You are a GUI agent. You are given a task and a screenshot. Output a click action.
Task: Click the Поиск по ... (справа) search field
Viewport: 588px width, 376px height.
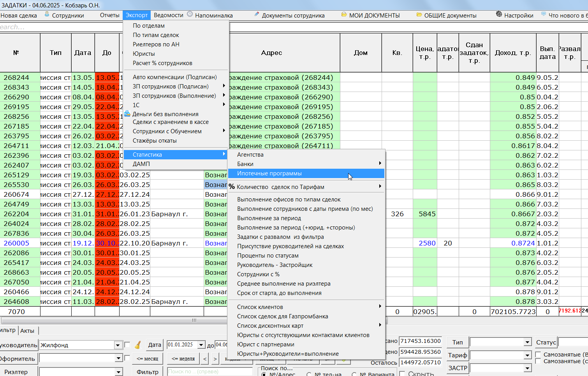tap(209, 371)
